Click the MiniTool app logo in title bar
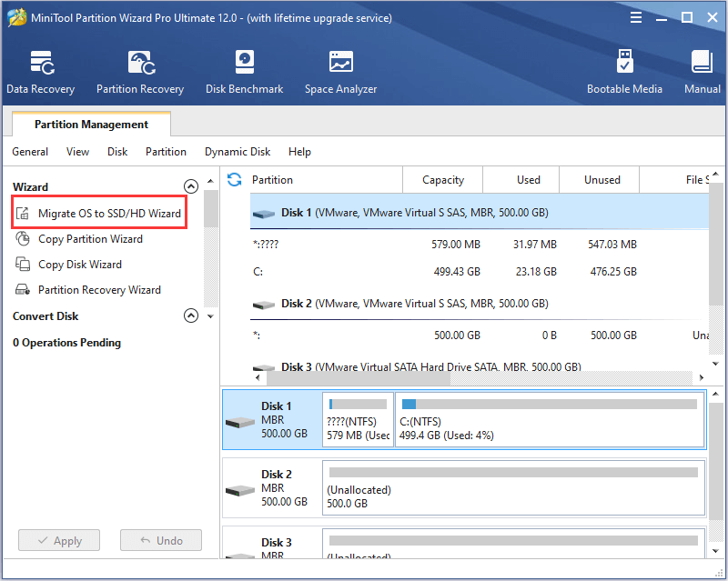This screenshot has width=728, height=581. [x=16, y=17]
